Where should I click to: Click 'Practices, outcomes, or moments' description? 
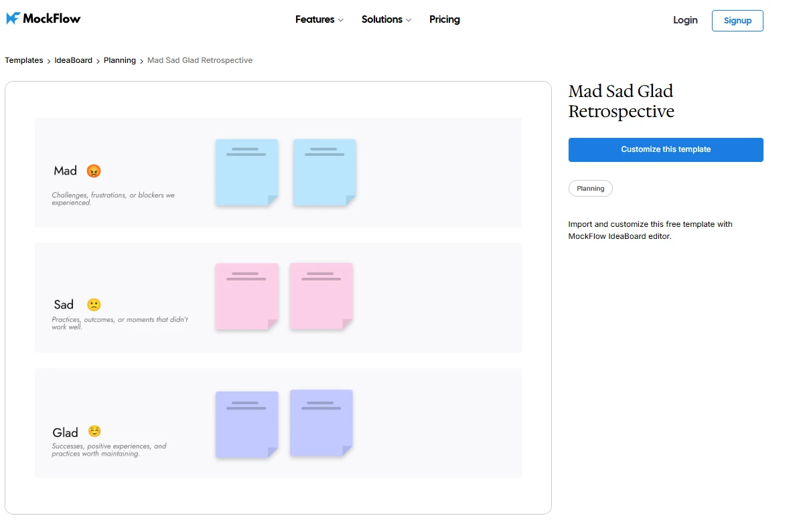coord(120,323)
